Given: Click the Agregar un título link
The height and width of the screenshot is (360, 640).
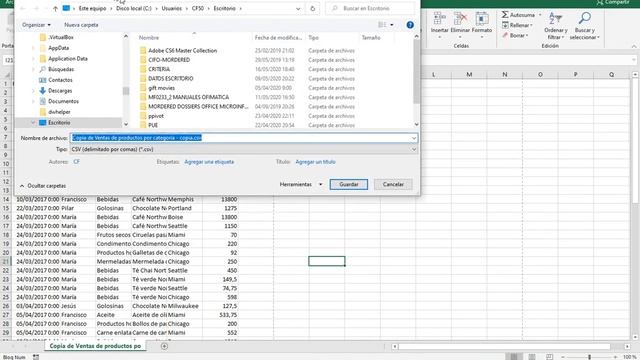Looking at the screenshot, I should [316, 162].
